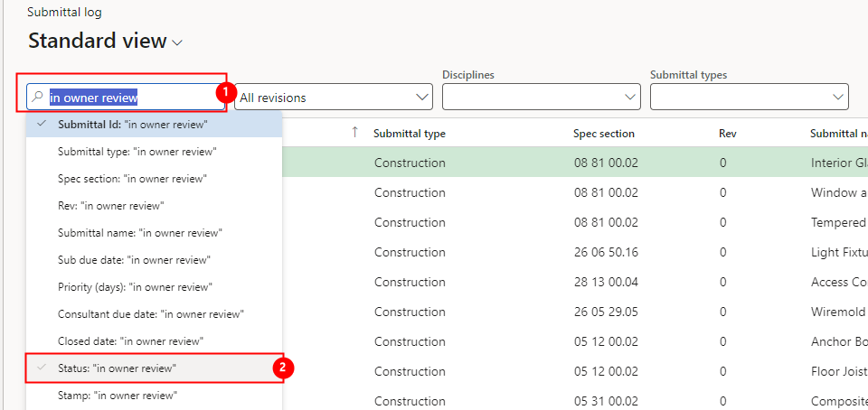The image size is (868, 410).
Task: Click the magnifier search icon in filter box
Action: tap(37, 98)
